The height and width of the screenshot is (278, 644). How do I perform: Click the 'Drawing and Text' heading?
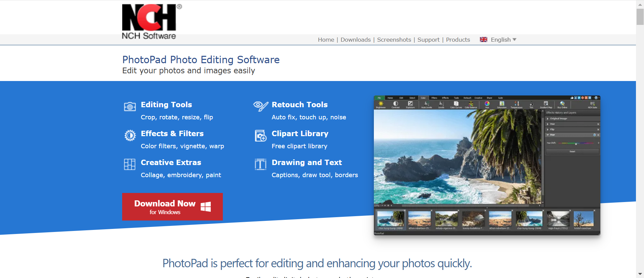(307, 162)
